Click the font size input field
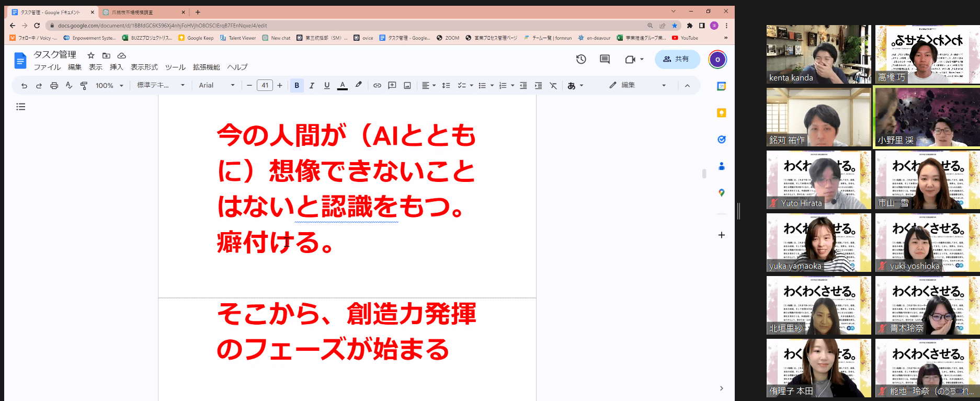 (x=265, y=86)
